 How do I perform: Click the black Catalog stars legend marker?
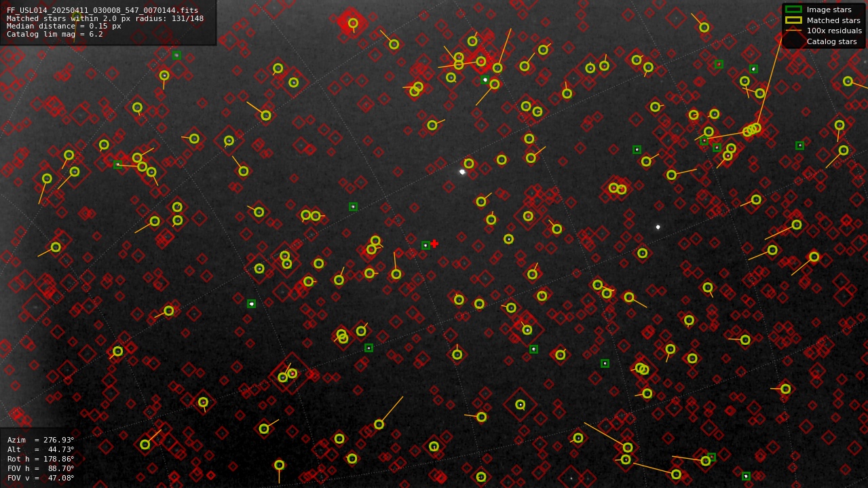point(793,41)
